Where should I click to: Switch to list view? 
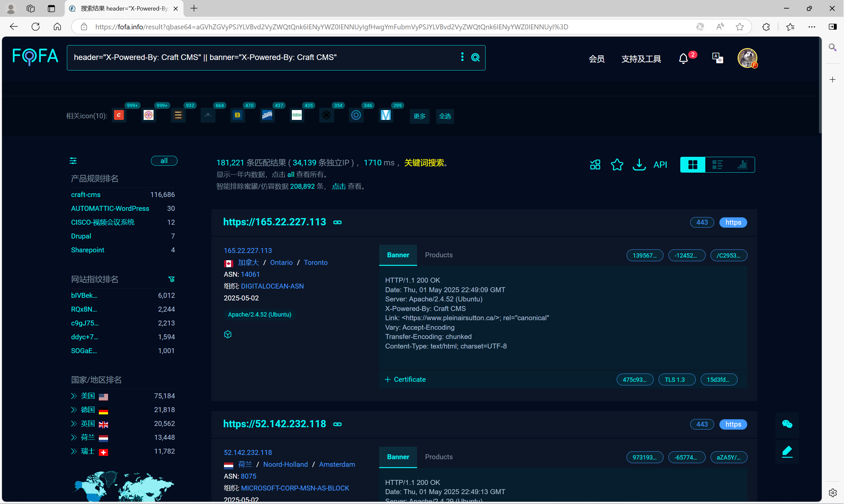717,165
